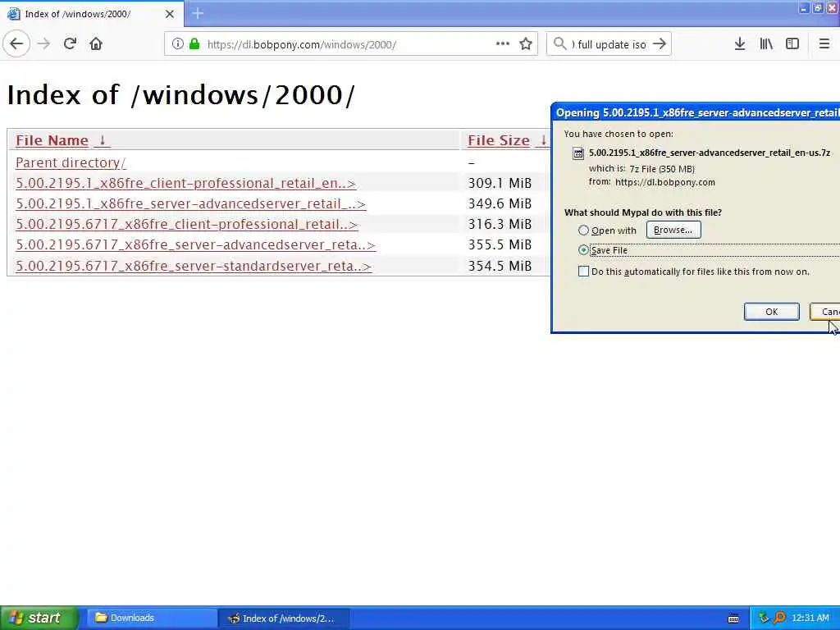
Task: Toggle the sidebar view icon
Action: [x=792, y=44]
